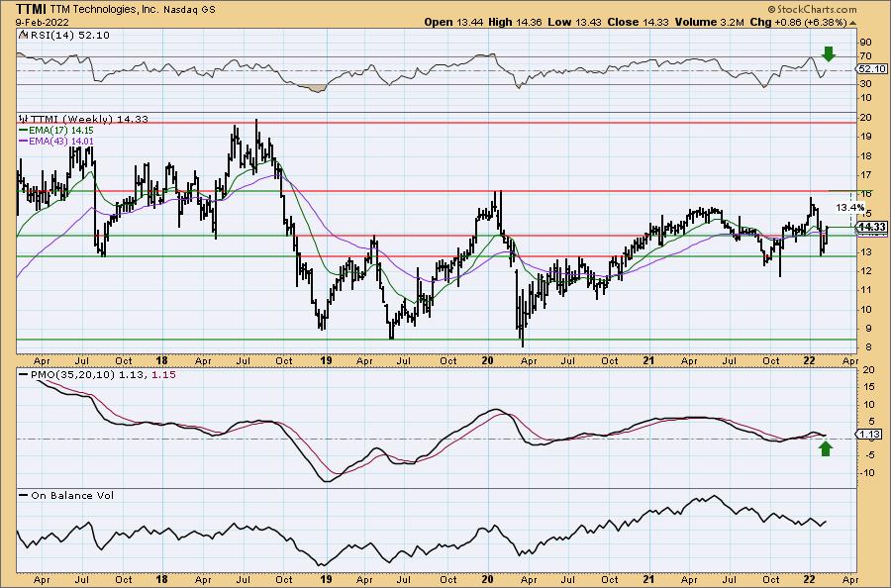Click price axis level 12
Viewport: 891px width, 588px height.
(x=865, y=270)
